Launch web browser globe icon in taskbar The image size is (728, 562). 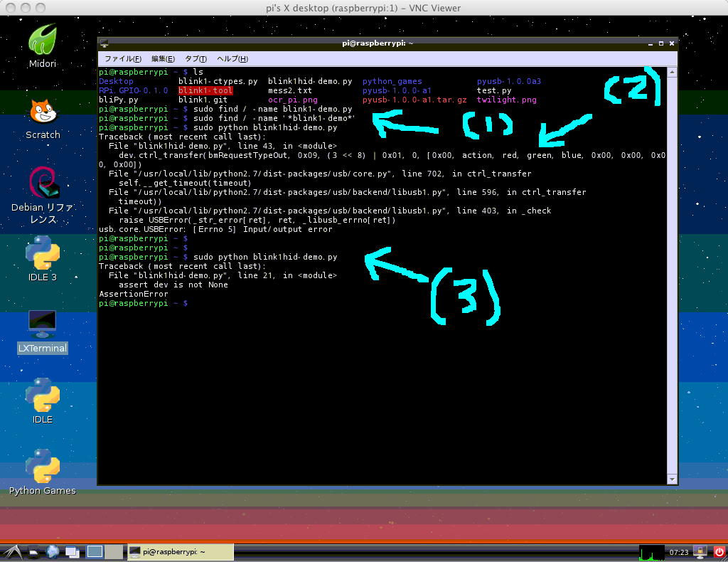pyautogui.click(x=52, y=552)
